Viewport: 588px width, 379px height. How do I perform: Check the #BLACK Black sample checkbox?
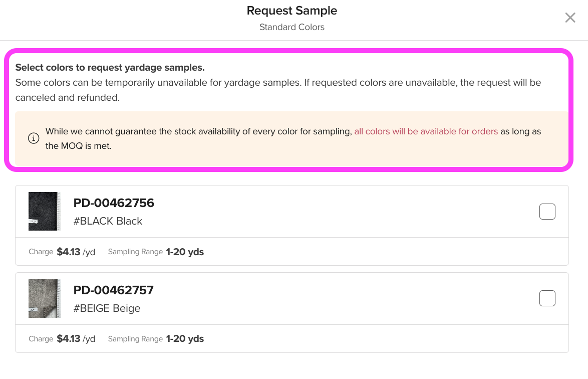pos(547,211)
